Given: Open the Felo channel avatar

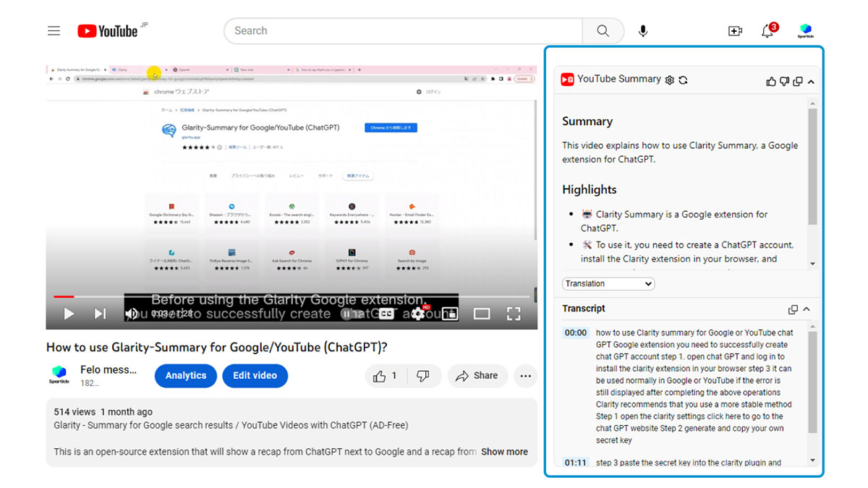Looking at the screenshot, I should 59,375.
